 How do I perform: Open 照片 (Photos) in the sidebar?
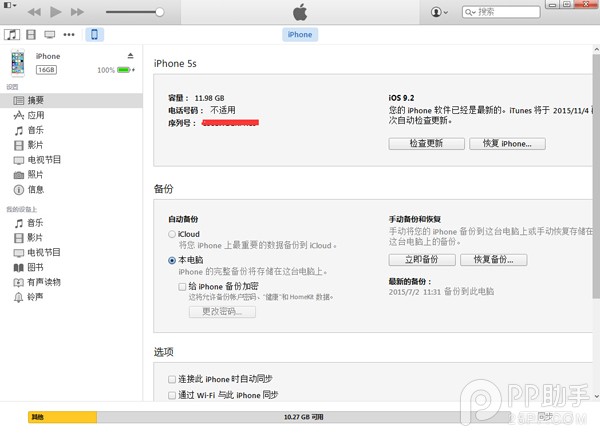pos(35,174)
